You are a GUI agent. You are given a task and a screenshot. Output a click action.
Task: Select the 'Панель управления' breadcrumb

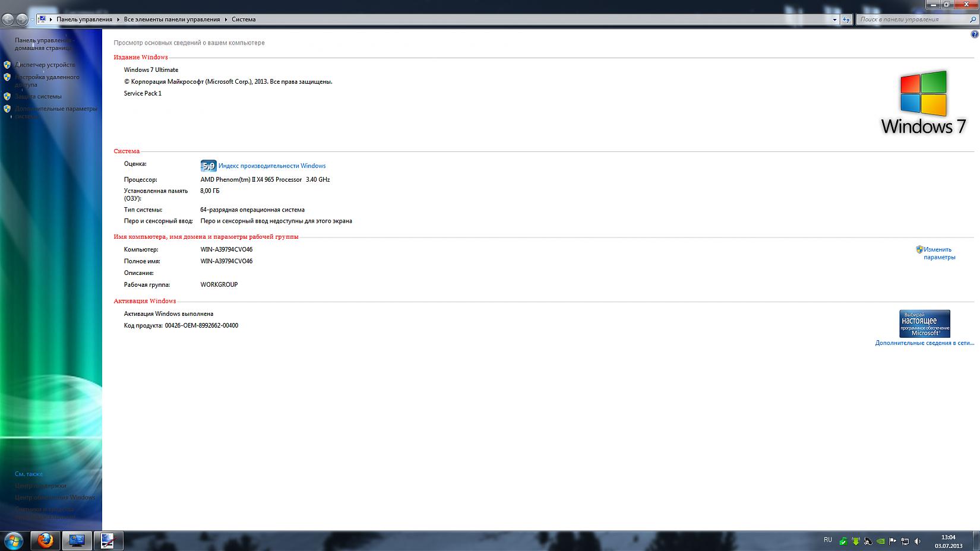[x=84, y=20]
